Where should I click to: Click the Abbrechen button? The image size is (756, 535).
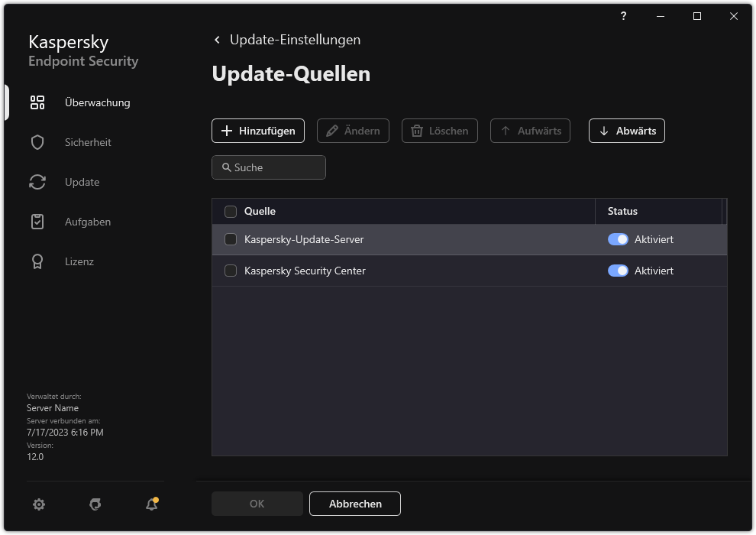[355, 504]
